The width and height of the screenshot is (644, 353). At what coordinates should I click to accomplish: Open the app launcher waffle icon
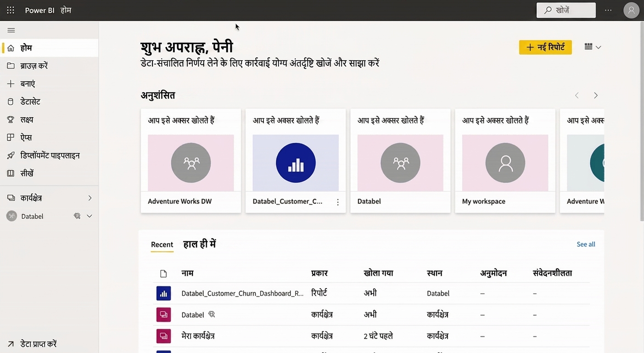click(x=11, y=10)
